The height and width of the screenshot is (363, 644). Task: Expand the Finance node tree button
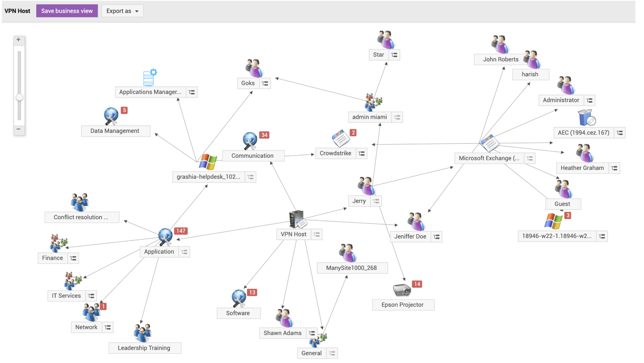tap(73, 258)
